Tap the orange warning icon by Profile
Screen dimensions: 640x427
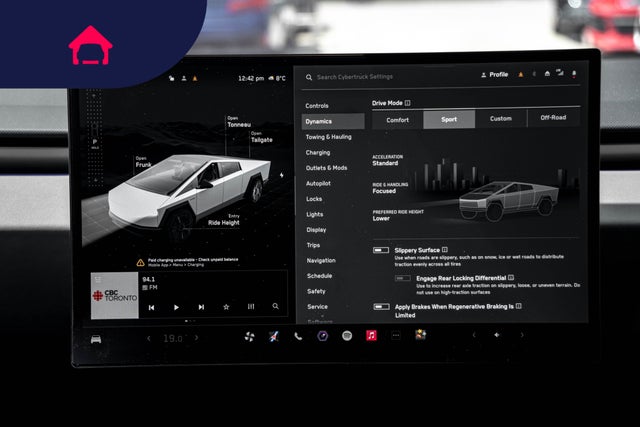click(520, 74)
